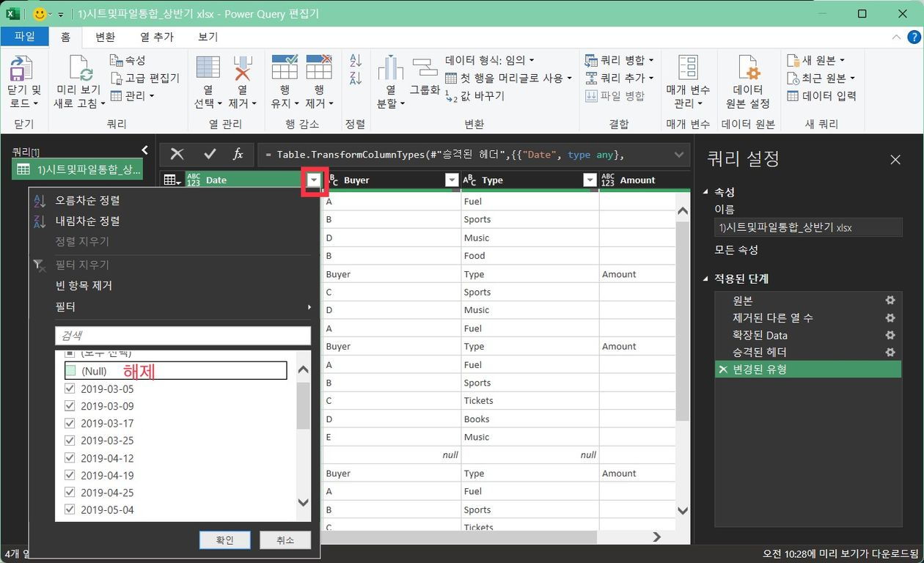Open 쿼리 병합 dropdown

click(620, 60)
